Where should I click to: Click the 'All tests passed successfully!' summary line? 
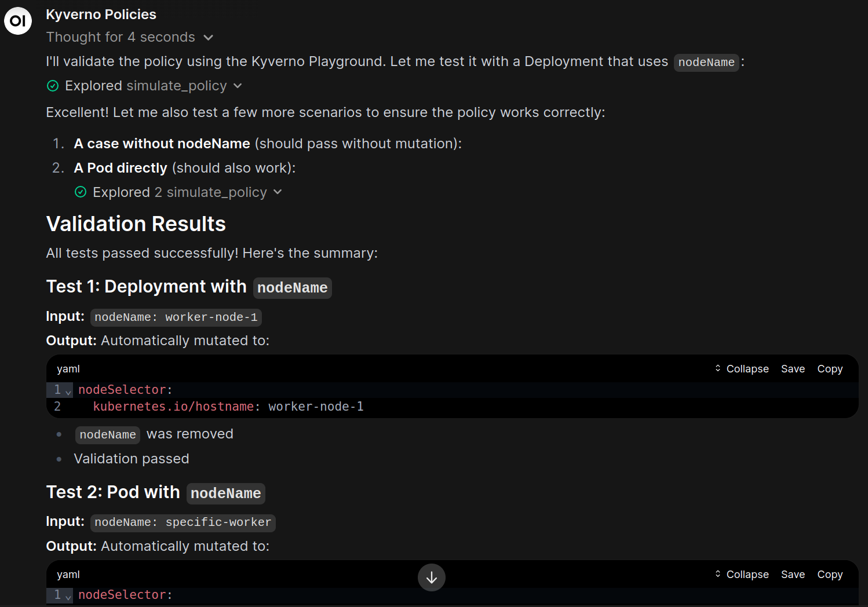pyautogui.click(x=212, y=254)
